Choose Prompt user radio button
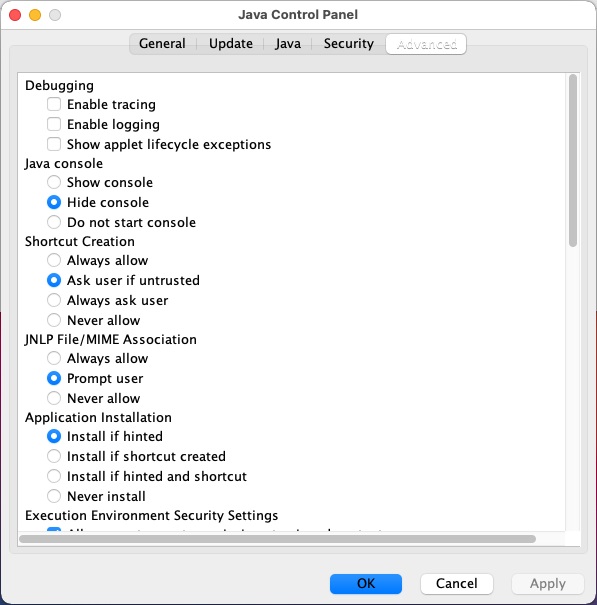 click(54, 378)
